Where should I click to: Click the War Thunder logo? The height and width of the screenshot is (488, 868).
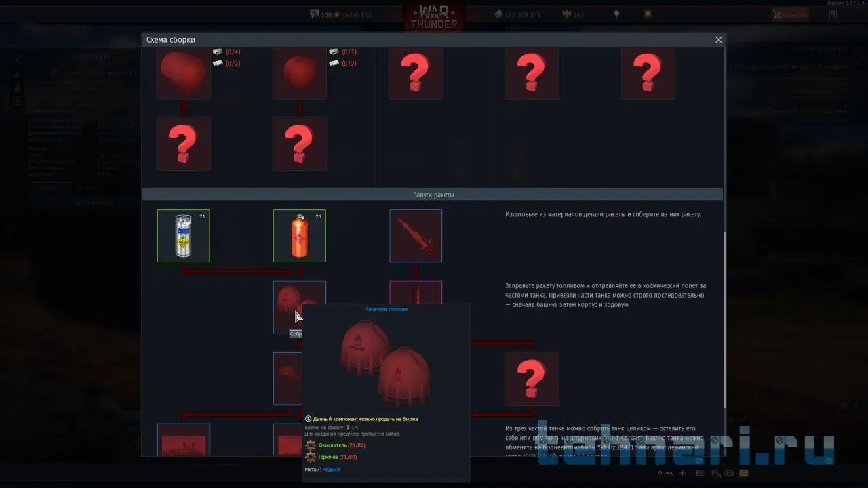tap(434, 18)
